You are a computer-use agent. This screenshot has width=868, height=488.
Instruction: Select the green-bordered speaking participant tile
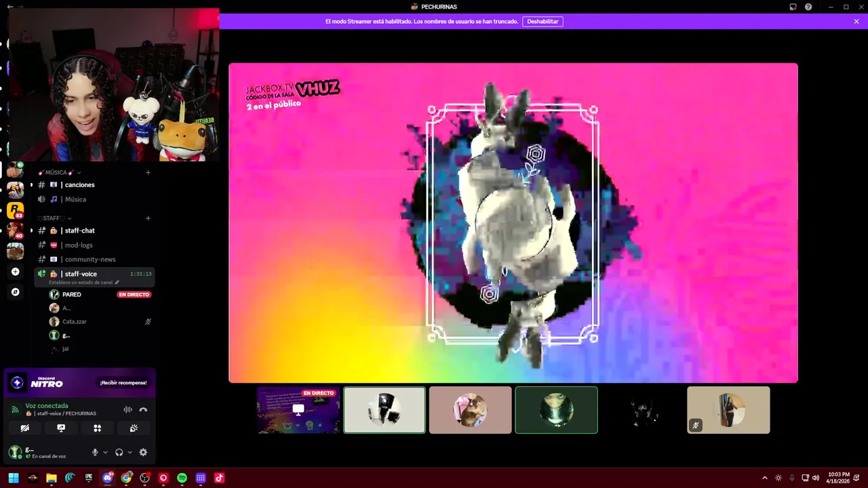556,410
